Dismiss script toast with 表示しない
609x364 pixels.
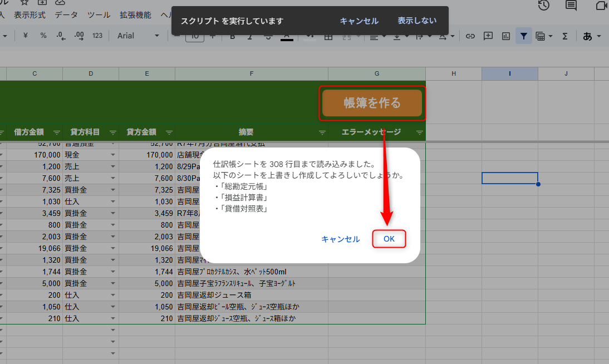(417, 21)
